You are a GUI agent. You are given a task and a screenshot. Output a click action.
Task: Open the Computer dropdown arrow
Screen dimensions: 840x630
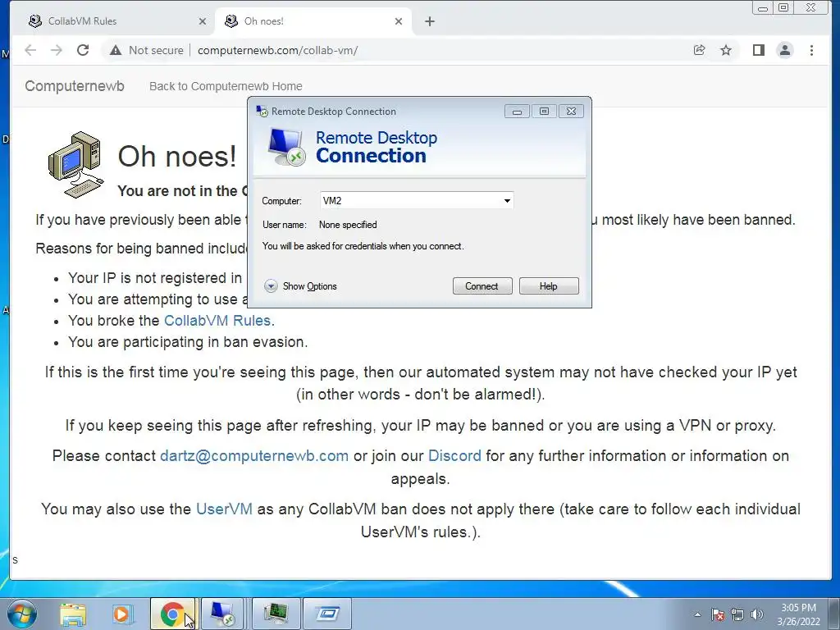pos(507,201)
